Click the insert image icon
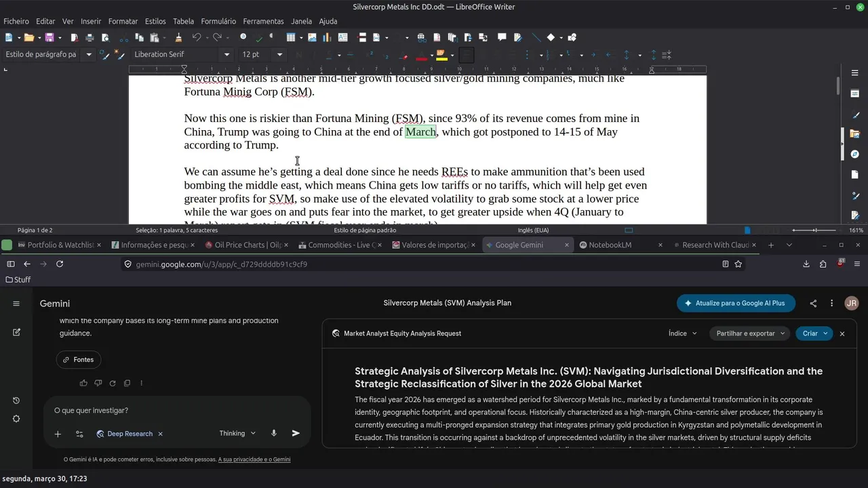This screenshot has height=488, width=868. click(312, 37)
